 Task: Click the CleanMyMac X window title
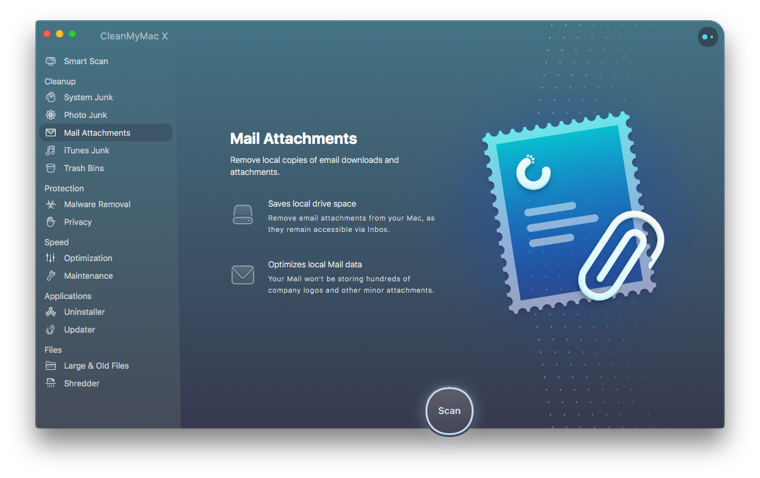click(134, 36)
